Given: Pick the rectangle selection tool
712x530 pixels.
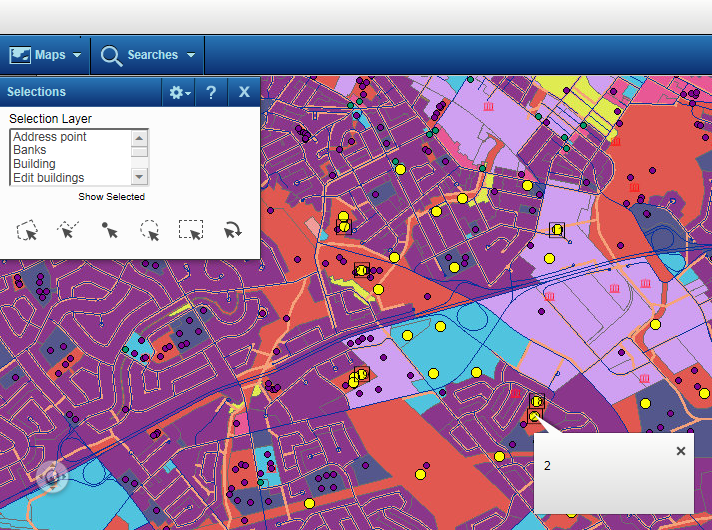Looking at the screenshot, I should (191, 230).
